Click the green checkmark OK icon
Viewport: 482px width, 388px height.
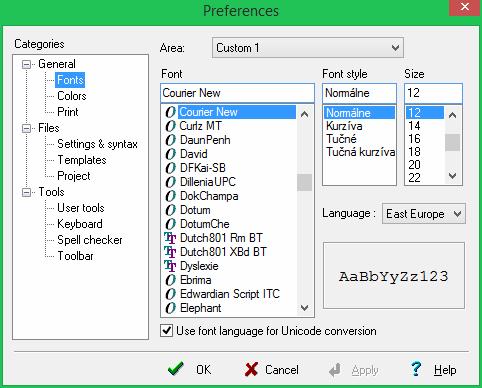pyautogui.click(x=176, y=369)
